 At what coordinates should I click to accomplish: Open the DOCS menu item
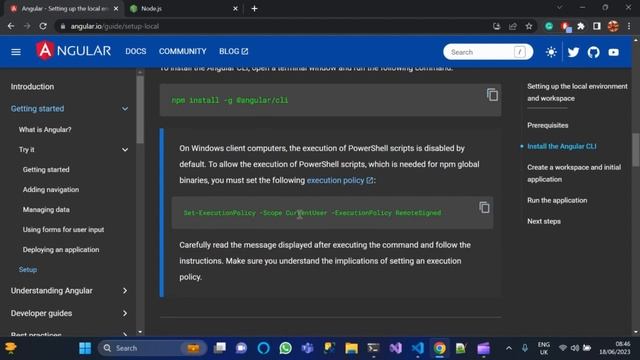pyautogui.click(x=136, y=51)
